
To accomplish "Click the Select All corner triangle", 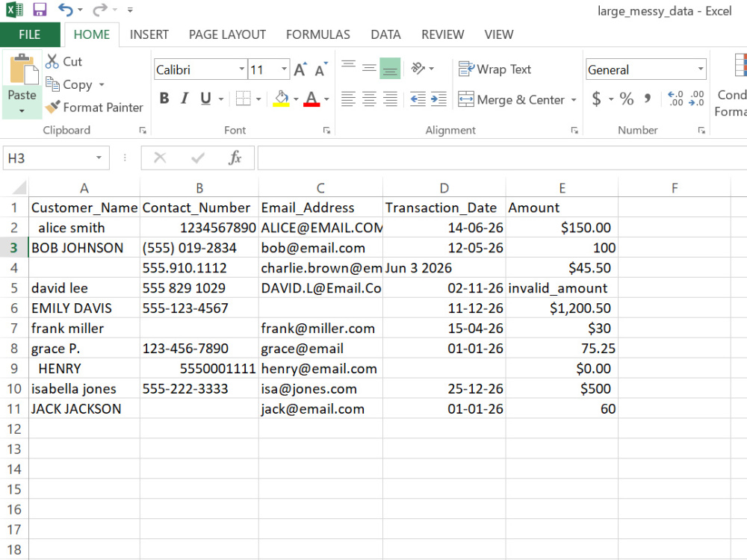I will point(19,187).
